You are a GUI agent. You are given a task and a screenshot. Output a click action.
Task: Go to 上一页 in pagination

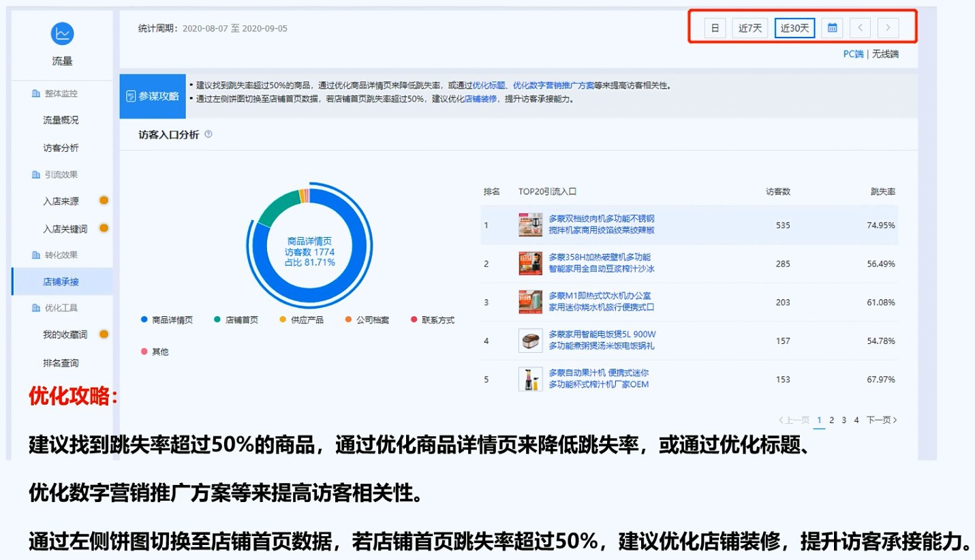(794, 420)
